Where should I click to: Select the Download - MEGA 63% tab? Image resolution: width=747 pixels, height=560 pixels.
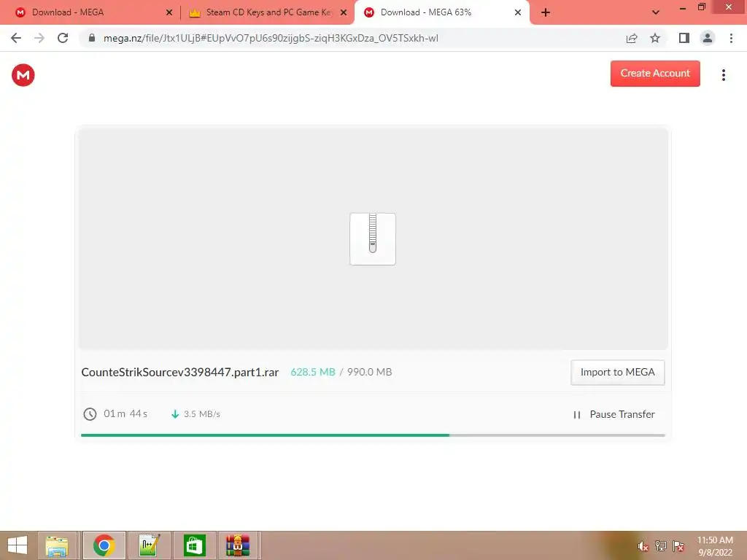[441, 12]
